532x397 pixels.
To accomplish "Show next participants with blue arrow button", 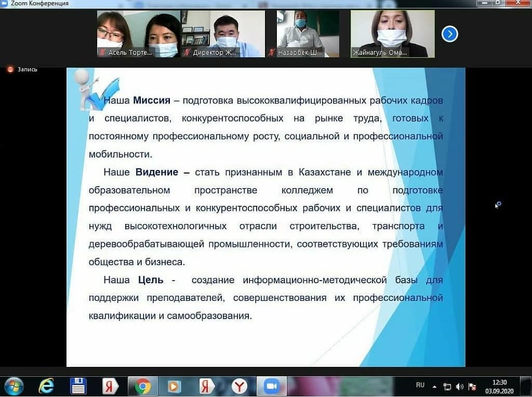I will point(449,34).
